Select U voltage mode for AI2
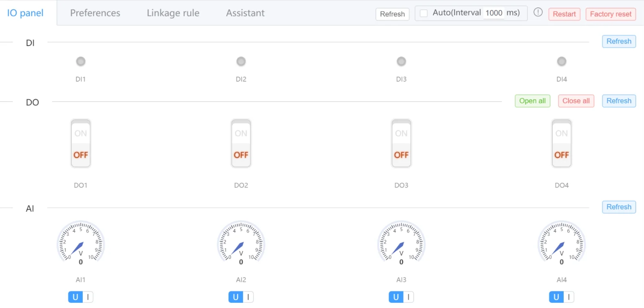Viewport: 644px width, 308px height. tap(236, 297)
